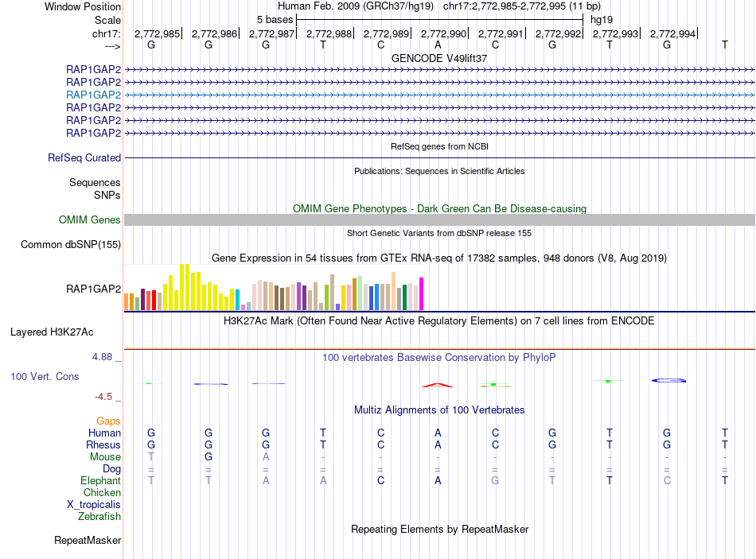Select the Zebrafish species row label

[x=99, y=517]
